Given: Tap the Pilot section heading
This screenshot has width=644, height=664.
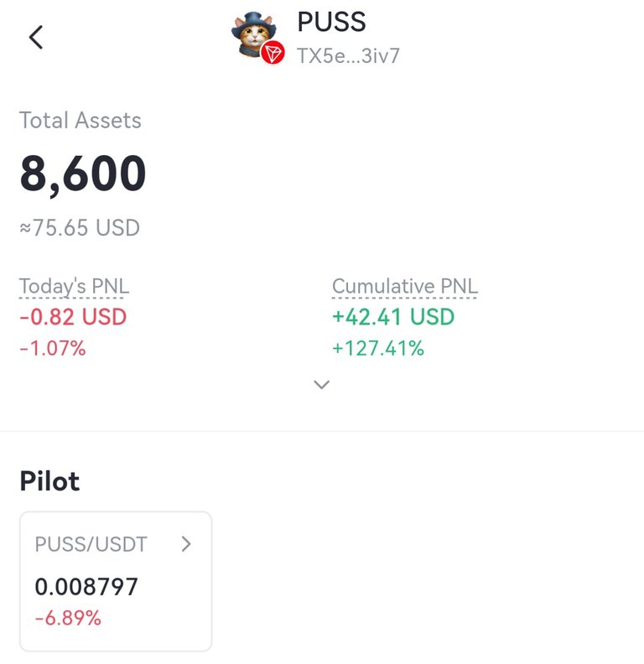Looking at the screenshot, I should pos(49,481).
